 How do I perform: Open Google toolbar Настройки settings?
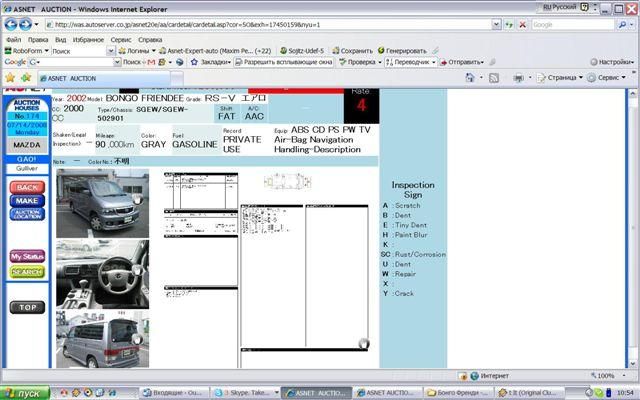pyautogui.click(x=612, y=62)
